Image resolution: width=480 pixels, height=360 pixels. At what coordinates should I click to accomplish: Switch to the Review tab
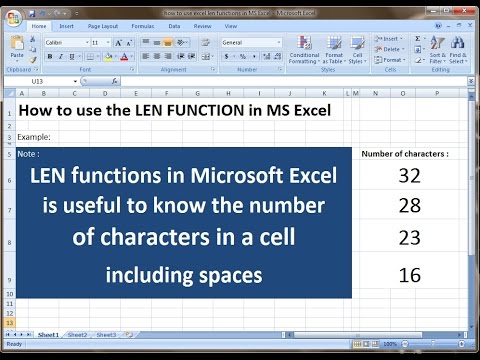point(202,26)
